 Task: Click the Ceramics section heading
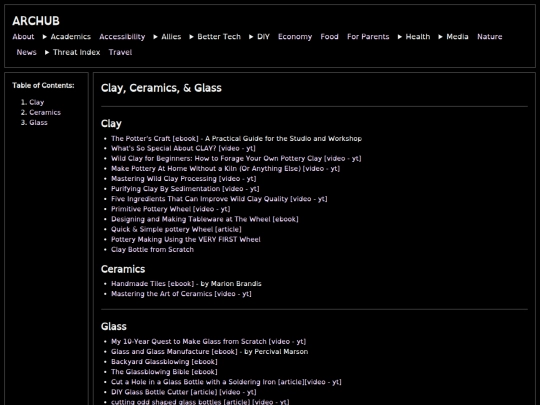pos(123,269)
